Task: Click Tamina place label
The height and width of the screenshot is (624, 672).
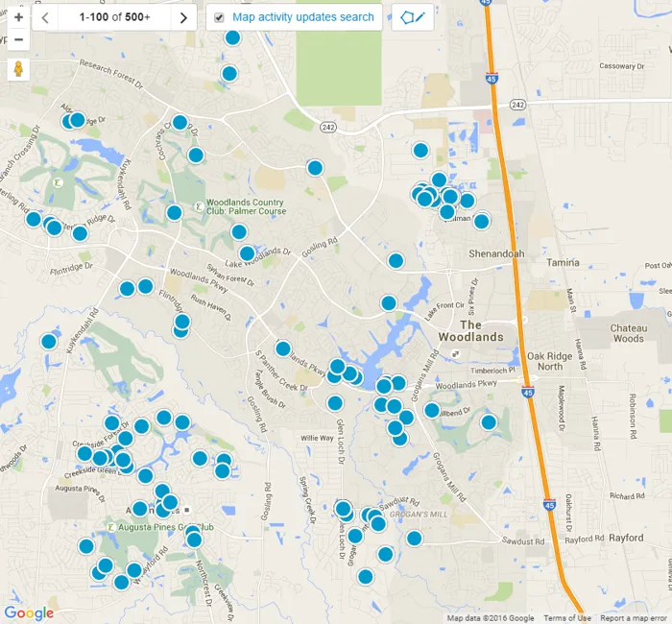Action: [x=563, y=262]
